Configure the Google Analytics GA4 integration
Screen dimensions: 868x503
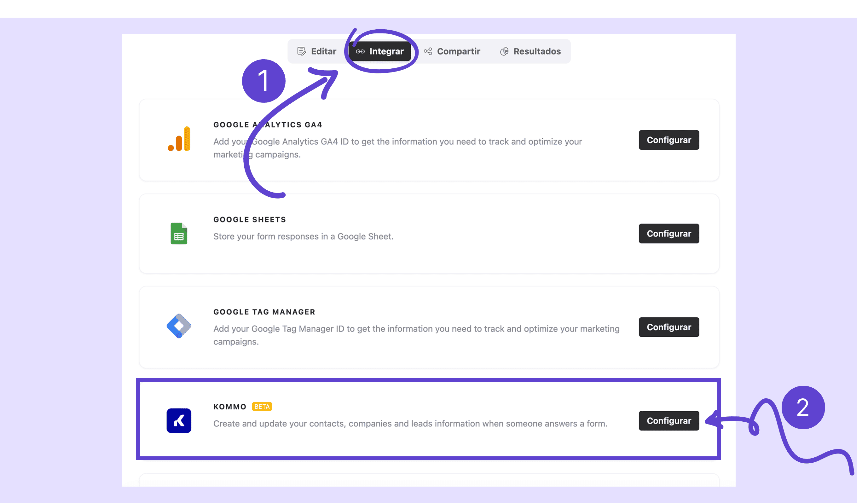pos(668,140)
